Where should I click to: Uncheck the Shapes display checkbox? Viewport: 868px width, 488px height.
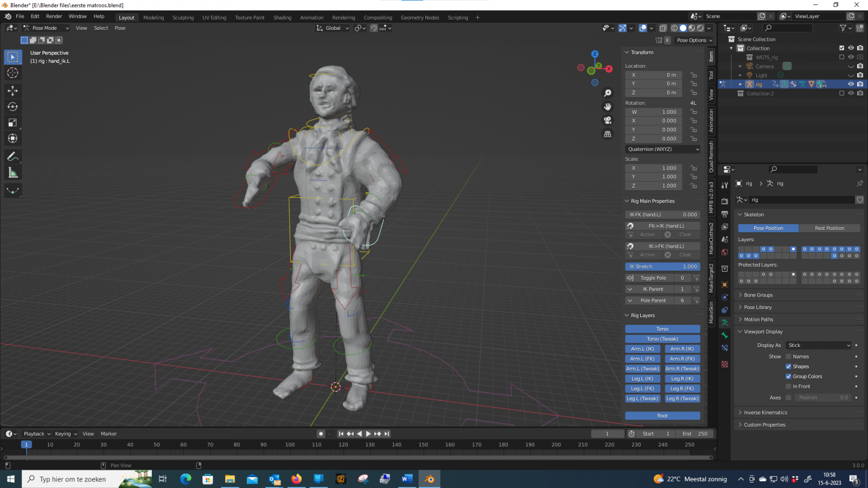tap(788, 367)
